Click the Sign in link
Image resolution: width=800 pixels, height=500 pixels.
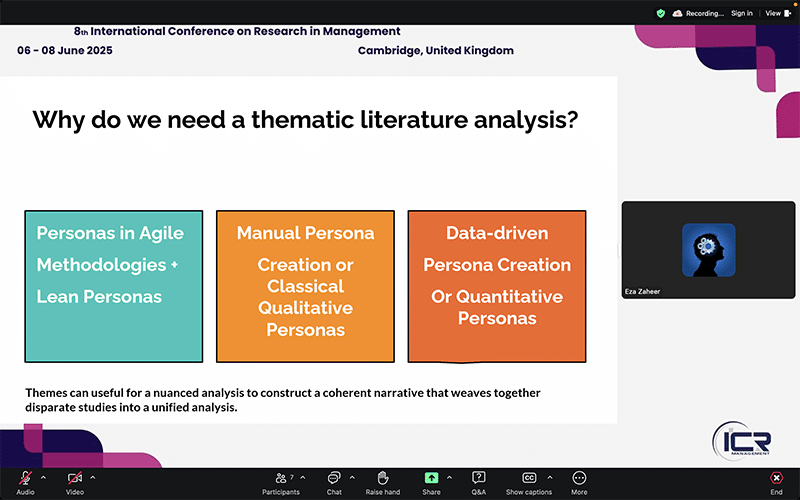pos(741,13)
